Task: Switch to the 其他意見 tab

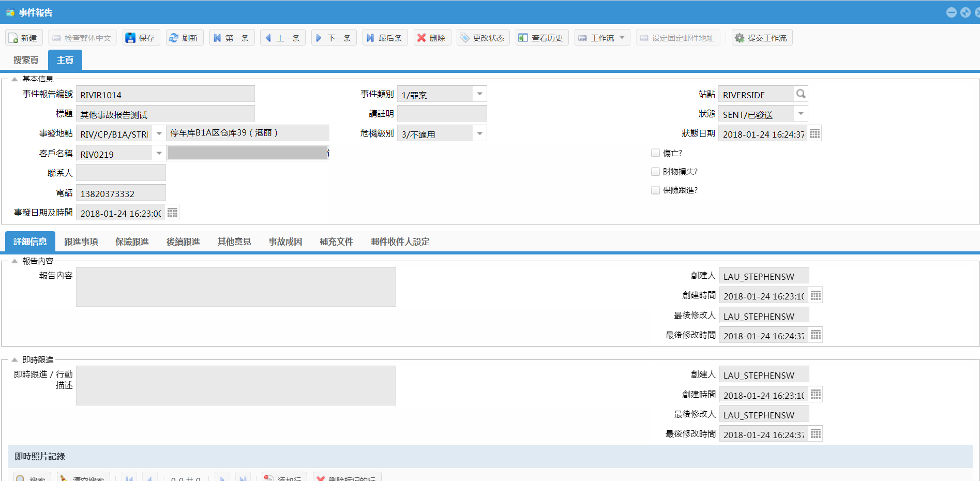Action: click(234, 242)
